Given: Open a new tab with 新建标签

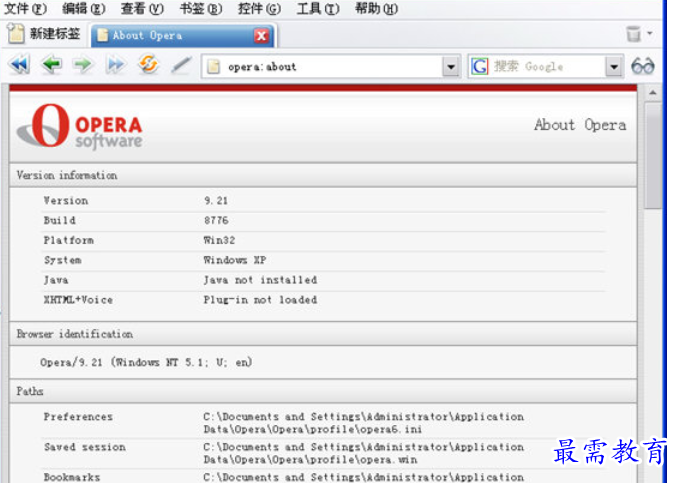Looking at the screenshot, I should 44,34.
